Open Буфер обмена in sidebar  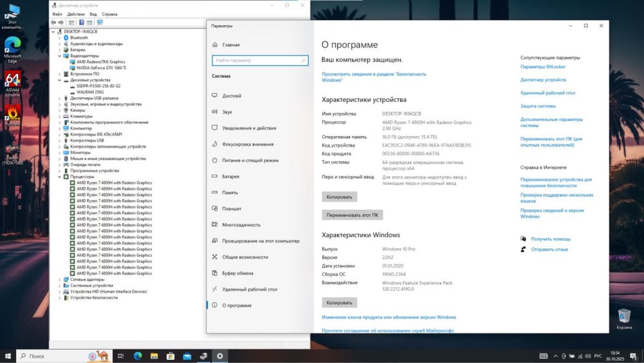coord(238,273)
